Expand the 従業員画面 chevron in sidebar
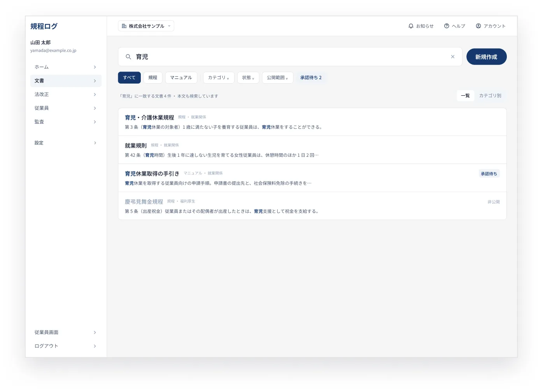The width and height of the screenshot is (543, 392). point(95,332)
